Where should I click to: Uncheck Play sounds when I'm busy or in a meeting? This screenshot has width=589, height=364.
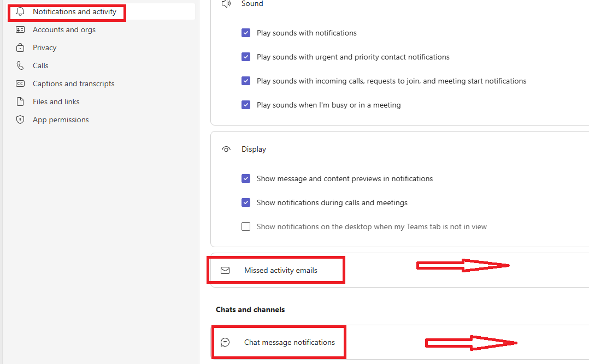246,105
